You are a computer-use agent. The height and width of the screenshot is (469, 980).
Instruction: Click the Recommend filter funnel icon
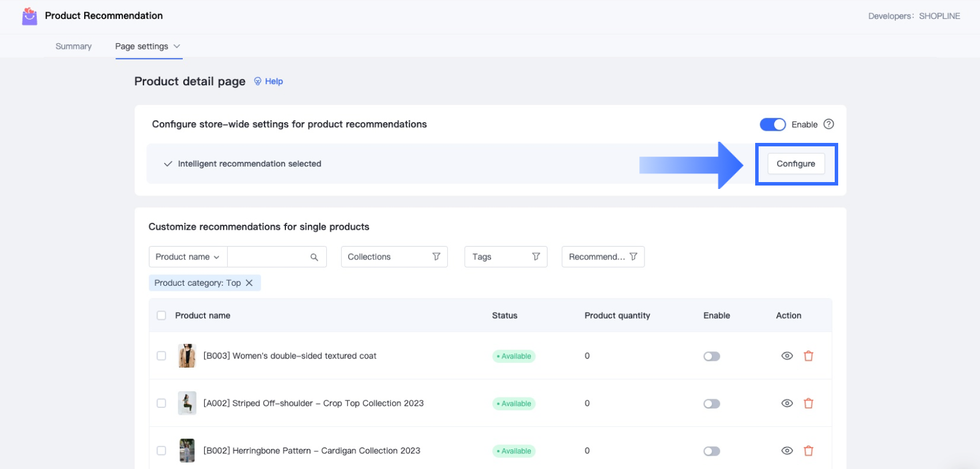pyautogui.click(x=634, y=256)
